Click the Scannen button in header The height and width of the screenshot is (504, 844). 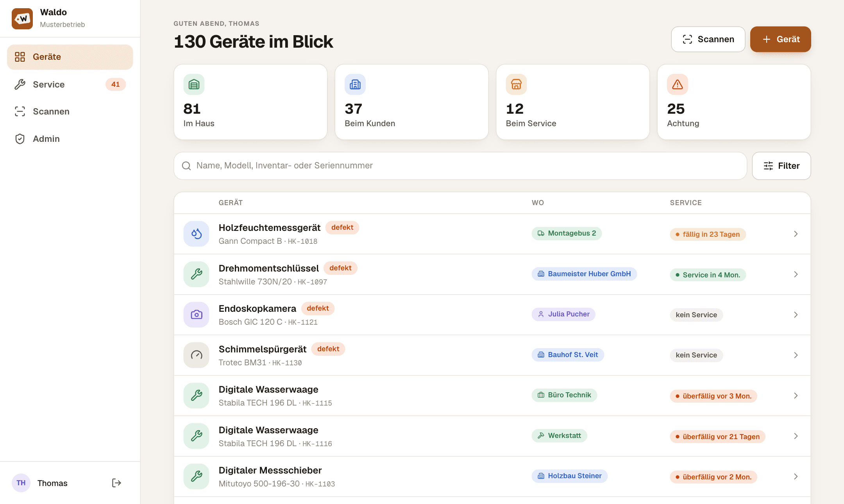point(708,39)
